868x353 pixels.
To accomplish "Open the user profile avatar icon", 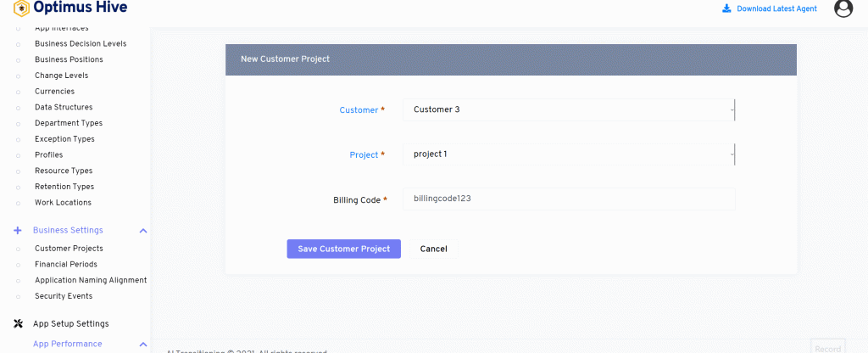I will [x=843, y=8].
